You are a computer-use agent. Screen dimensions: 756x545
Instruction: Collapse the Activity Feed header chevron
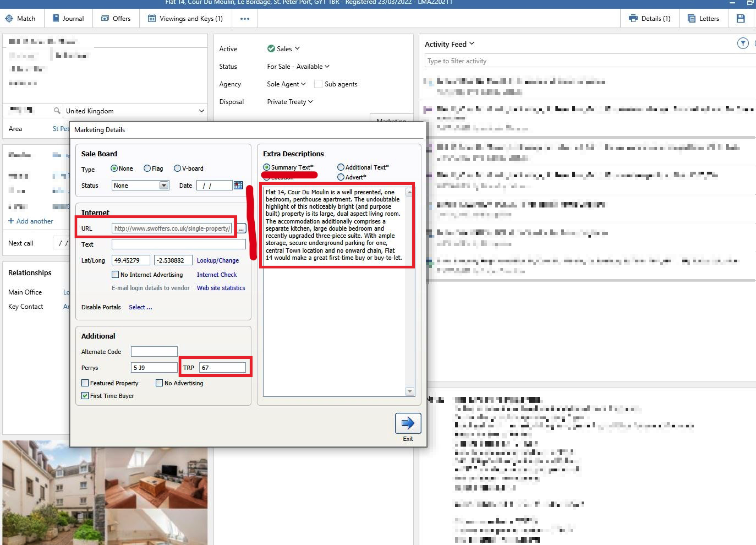[x=472, y=43]
